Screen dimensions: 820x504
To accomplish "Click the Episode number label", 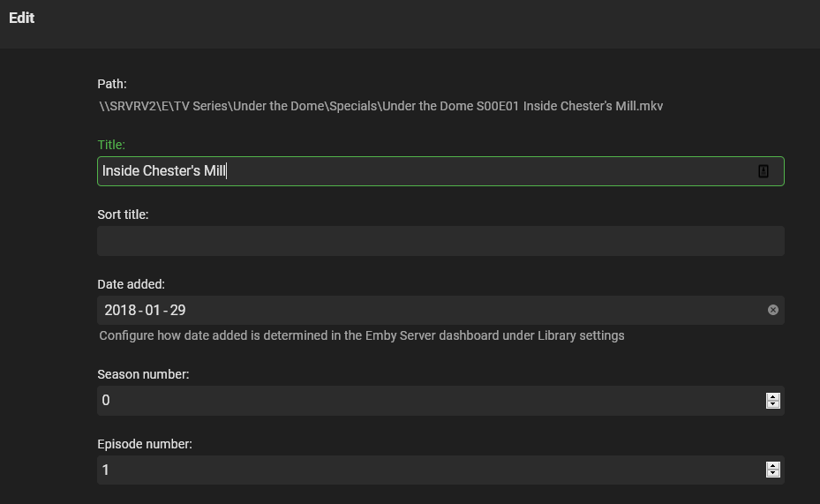I will tap(144, 444).
